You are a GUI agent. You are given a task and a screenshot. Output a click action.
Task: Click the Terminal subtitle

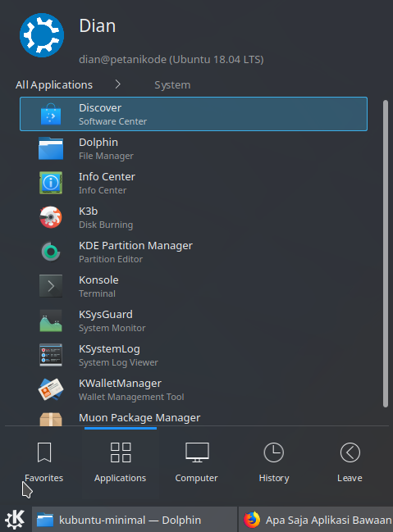coord(97,293)
